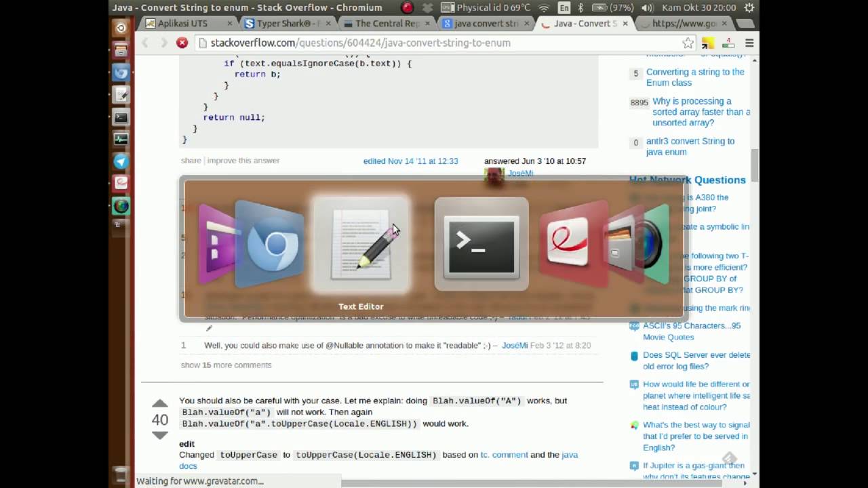Open the clock showing Kam Okt 30 20:00
The width and height of the screenshot is (868, 488).
[x=698, y=7]
